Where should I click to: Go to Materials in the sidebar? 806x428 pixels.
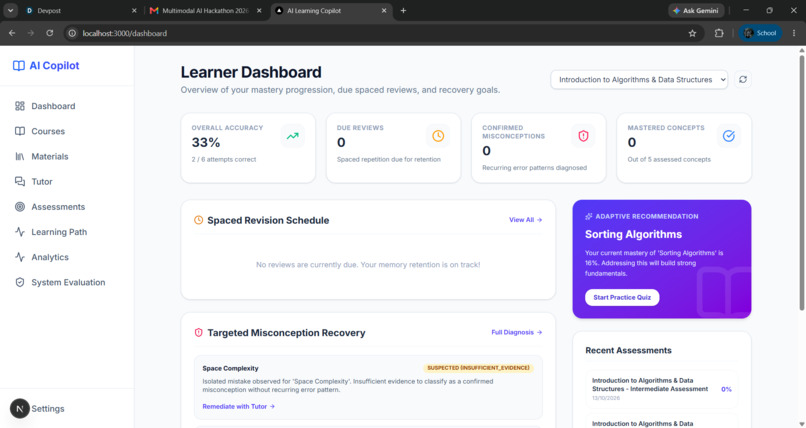[67, 156]
